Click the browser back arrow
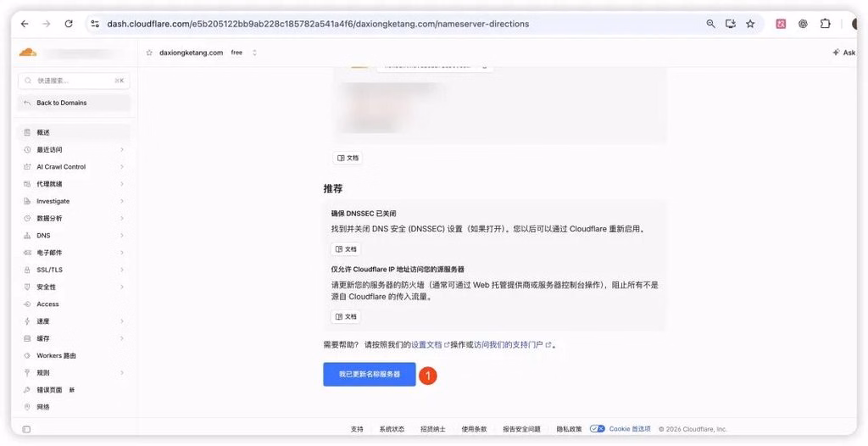This screenshot has width=868, height=446. pos(25,24)
